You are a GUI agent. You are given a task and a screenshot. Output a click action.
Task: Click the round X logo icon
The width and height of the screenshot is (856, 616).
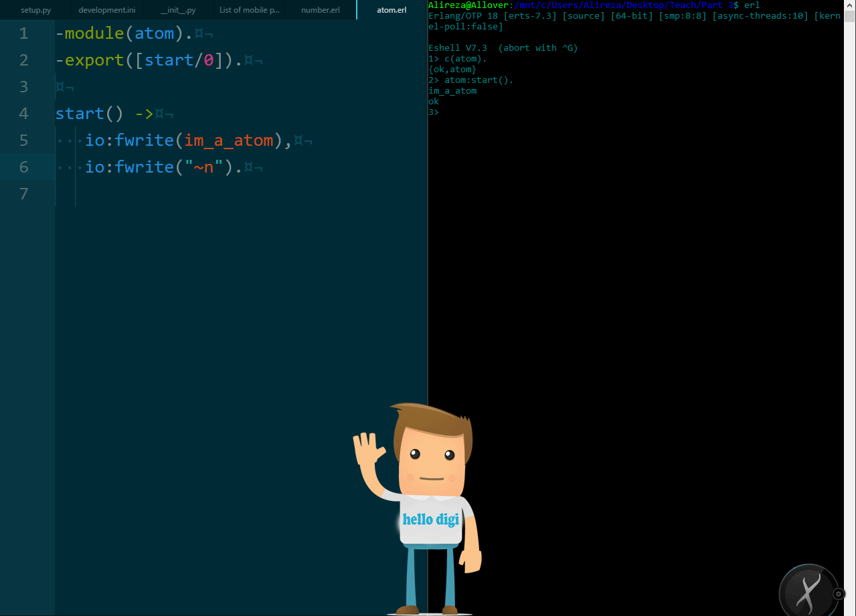808,593
